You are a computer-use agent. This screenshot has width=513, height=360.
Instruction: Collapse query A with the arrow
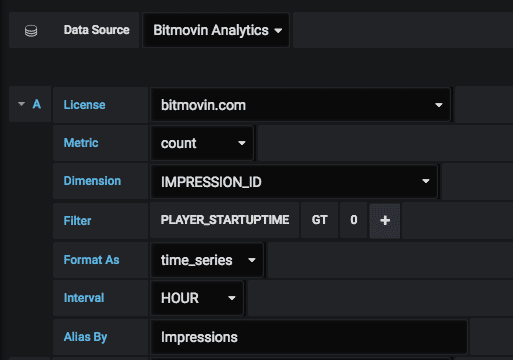(x=21, y=104)
